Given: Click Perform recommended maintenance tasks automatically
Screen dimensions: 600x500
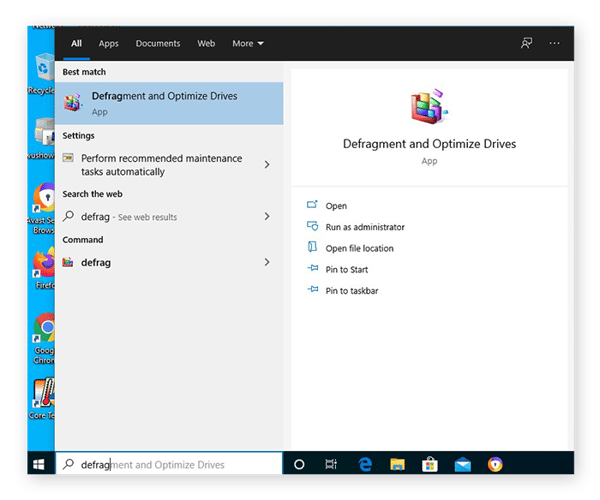Looking at the screenshot, I should (x=161, y=165).
